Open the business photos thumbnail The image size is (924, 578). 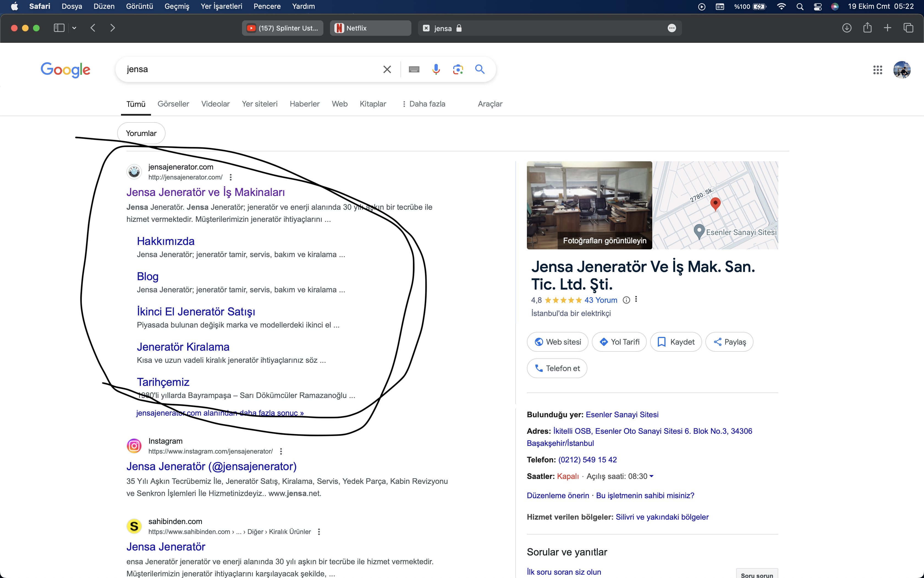[589, 205]
